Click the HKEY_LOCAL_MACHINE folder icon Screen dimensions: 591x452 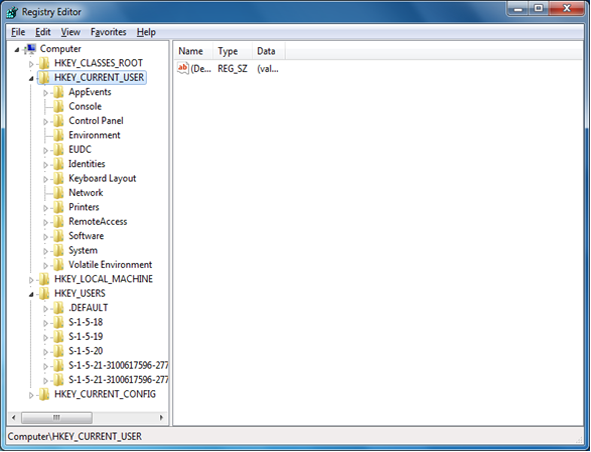(x=44, y=279)
